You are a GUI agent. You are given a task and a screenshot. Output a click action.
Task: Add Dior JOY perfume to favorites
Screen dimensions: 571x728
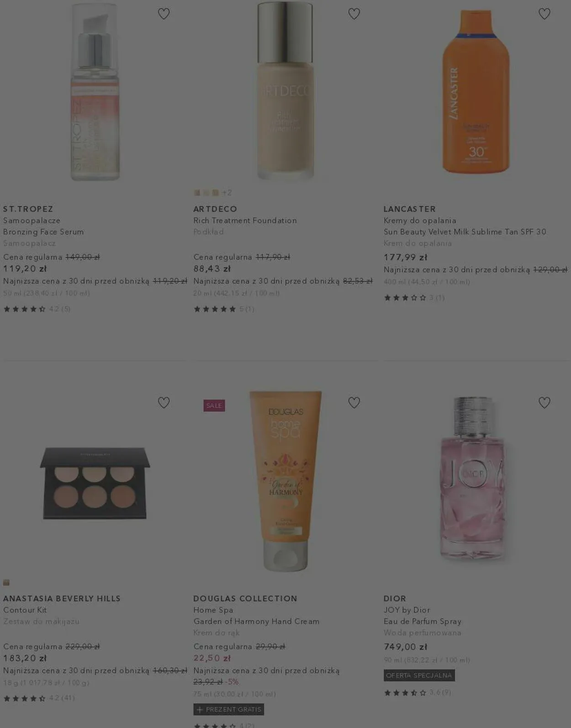pyautogui.click(x=544, y=402)
